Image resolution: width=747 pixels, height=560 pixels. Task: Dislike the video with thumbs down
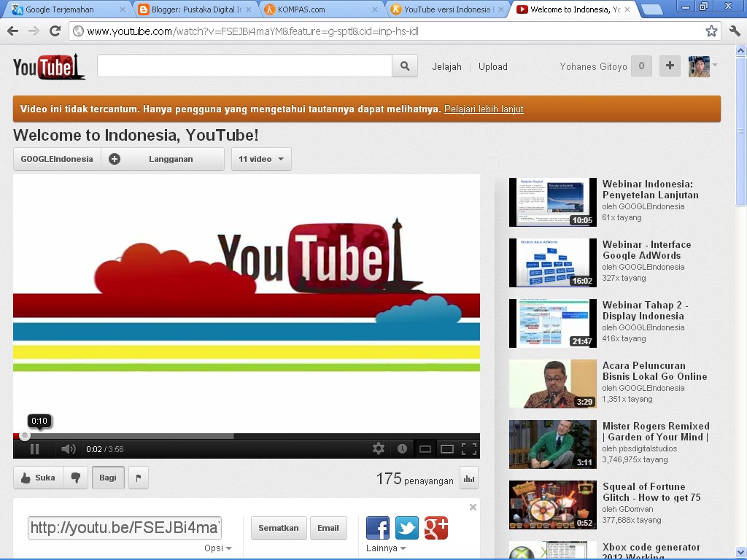pyautogui.click(x=76, y=478)
